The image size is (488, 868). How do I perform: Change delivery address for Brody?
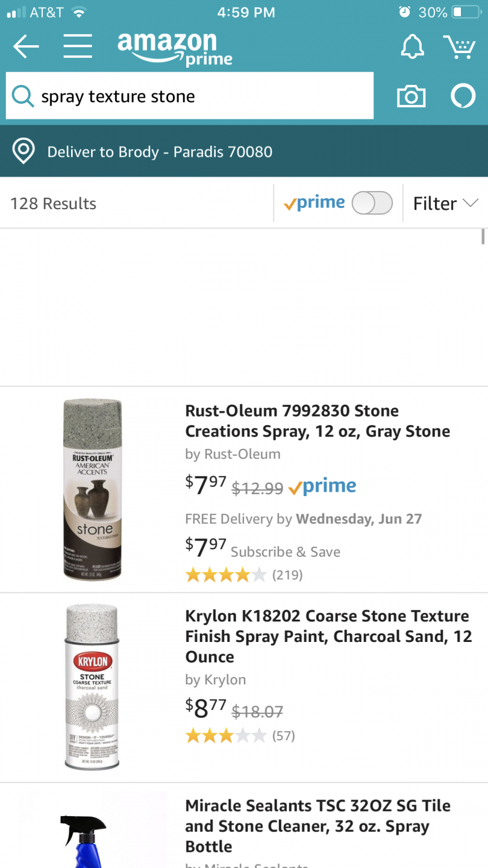pos(160,151)
